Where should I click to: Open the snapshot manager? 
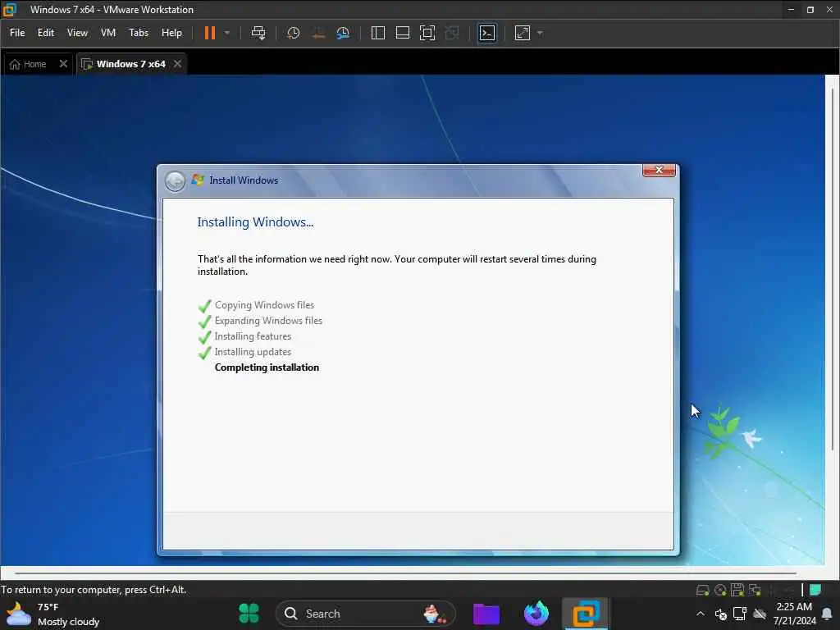pyautogui.click(x=343, y=33)
